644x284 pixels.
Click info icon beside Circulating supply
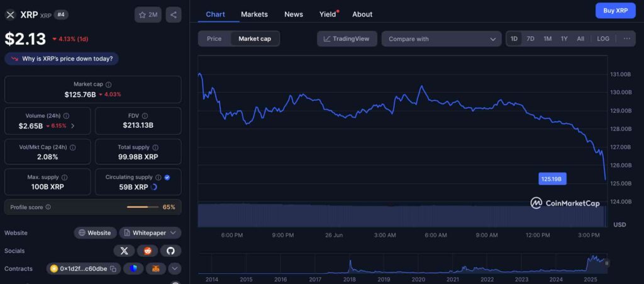158,178
